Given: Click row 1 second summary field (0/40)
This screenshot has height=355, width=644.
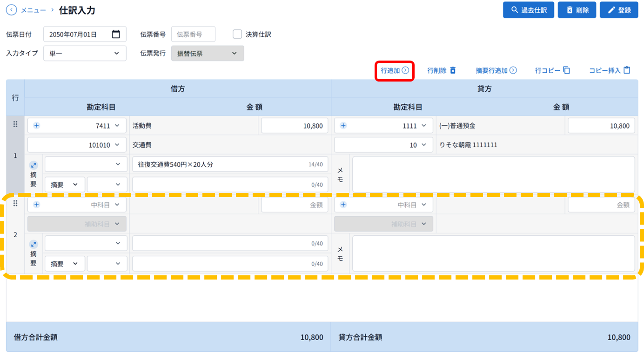Looking at the screenshot, I should pyautogui.click(x=230, y=184).
